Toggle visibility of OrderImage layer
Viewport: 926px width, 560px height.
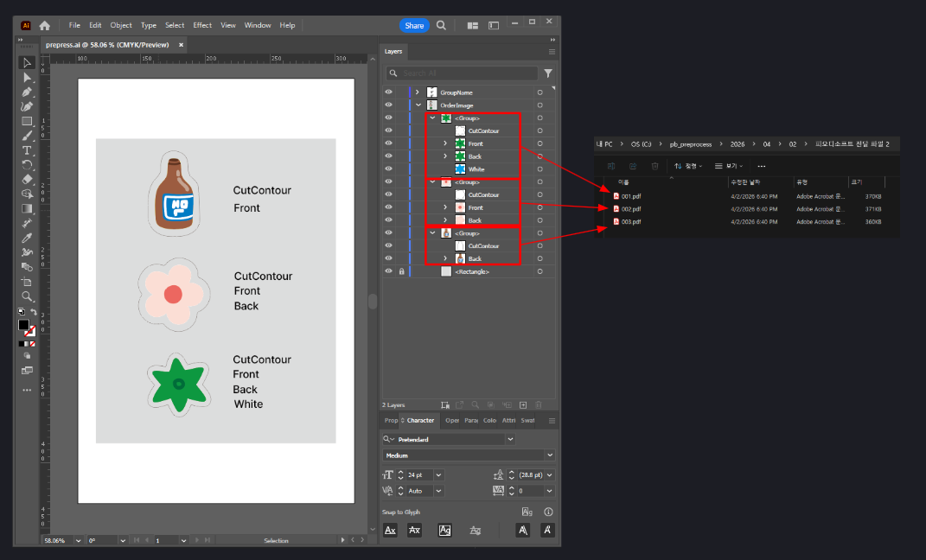click(388, 105)
